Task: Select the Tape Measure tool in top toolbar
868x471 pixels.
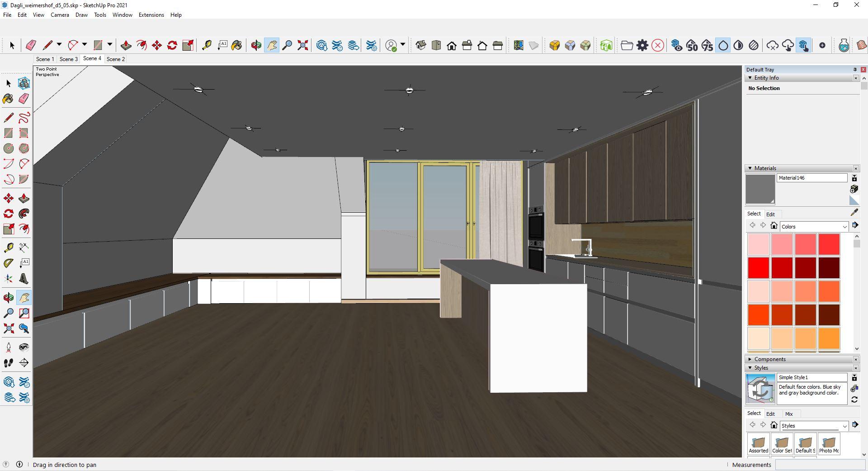Action: pos(207,45)
